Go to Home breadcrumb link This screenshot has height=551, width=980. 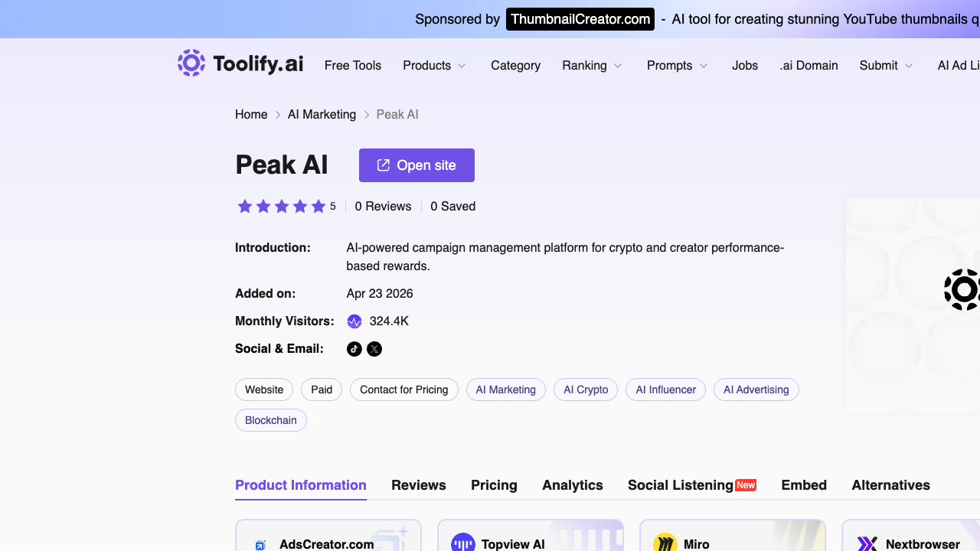click(x=251, y=115)
